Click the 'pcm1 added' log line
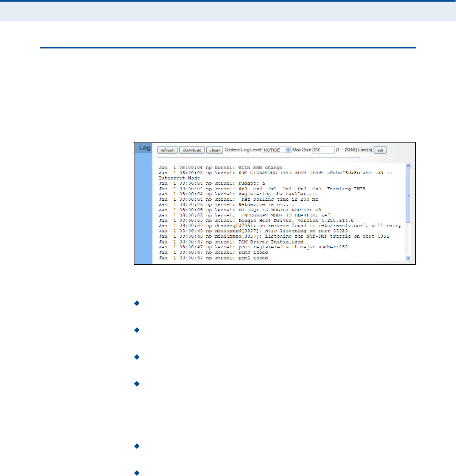456x476 pixels. pos(213,258)
